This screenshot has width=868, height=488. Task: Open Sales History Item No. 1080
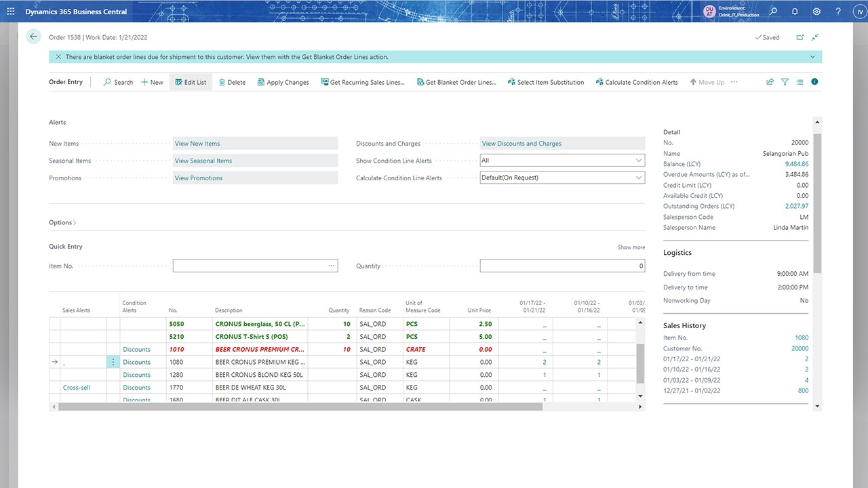click(802, 338)
